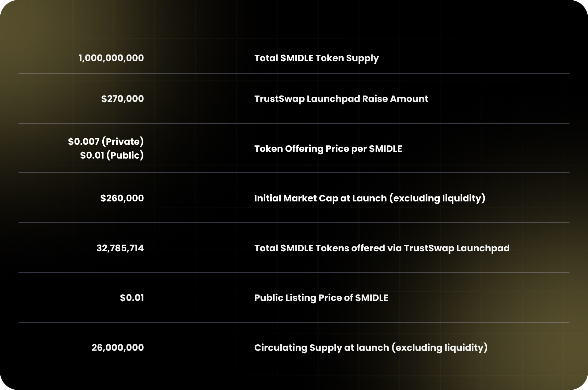Click the divider line under Raise Amount row
The height and width of the screenshot is (390, 588).
(x=294, y=123)
